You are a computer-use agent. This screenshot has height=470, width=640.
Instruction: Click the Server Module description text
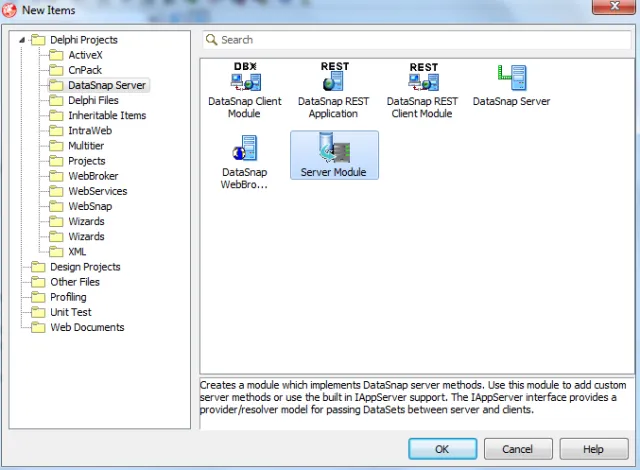click(413, 397)
